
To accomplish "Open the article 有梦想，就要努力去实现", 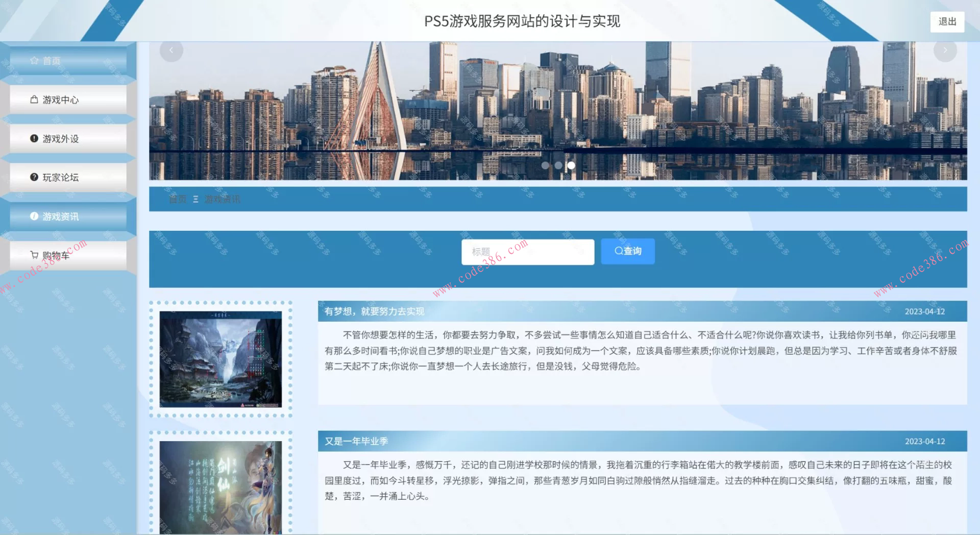I will 374,311.
